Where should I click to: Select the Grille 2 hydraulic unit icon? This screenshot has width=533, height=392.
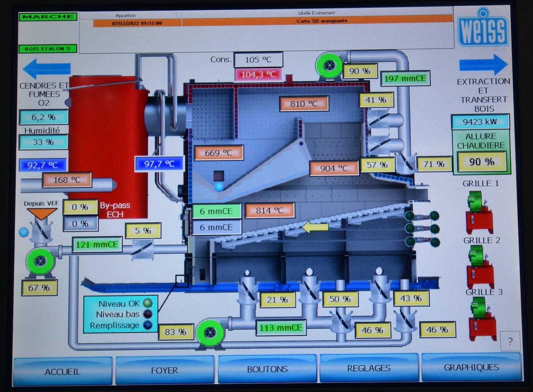[480, 267]
